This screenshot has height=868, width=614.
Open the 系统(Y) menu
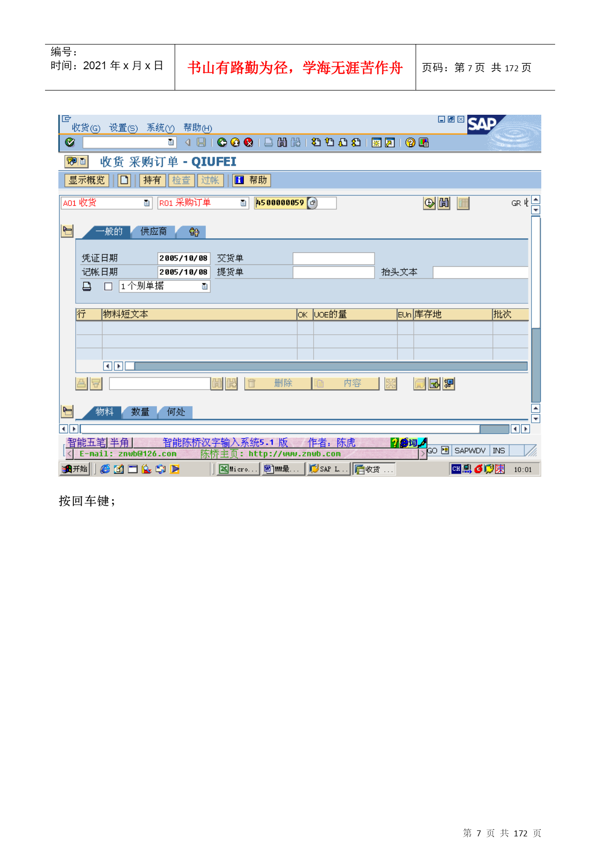(161, 128)
